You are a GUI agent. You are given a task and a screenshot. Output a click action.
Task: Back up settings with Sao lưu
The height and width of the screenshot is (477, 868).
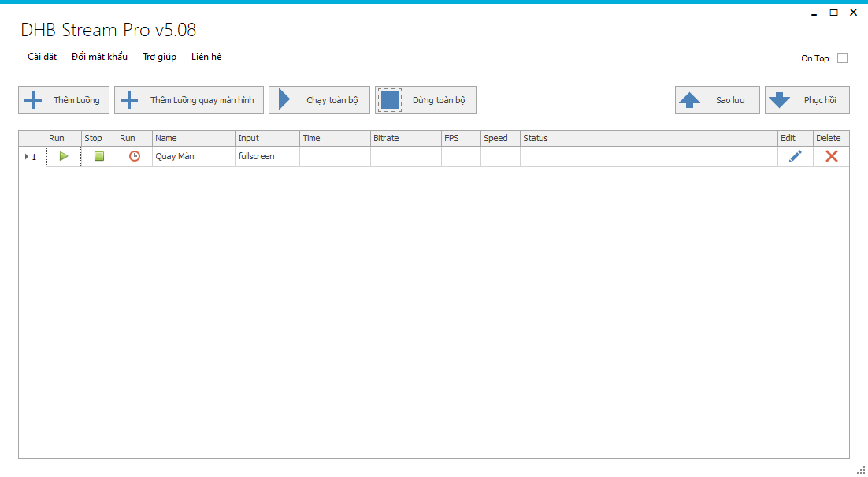coord(718,99)
